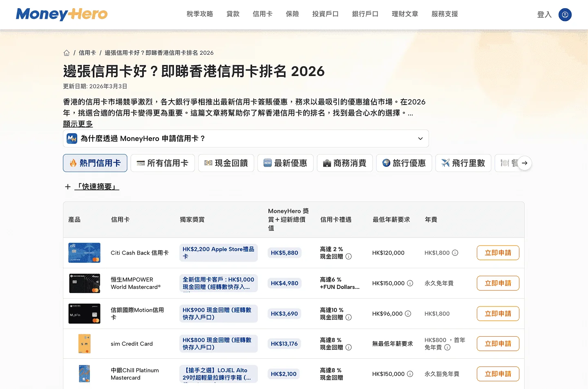The image size is (588, 389).
Task: Open HK$800 現金回贈 exclusive reward
Action: [219, 344]
